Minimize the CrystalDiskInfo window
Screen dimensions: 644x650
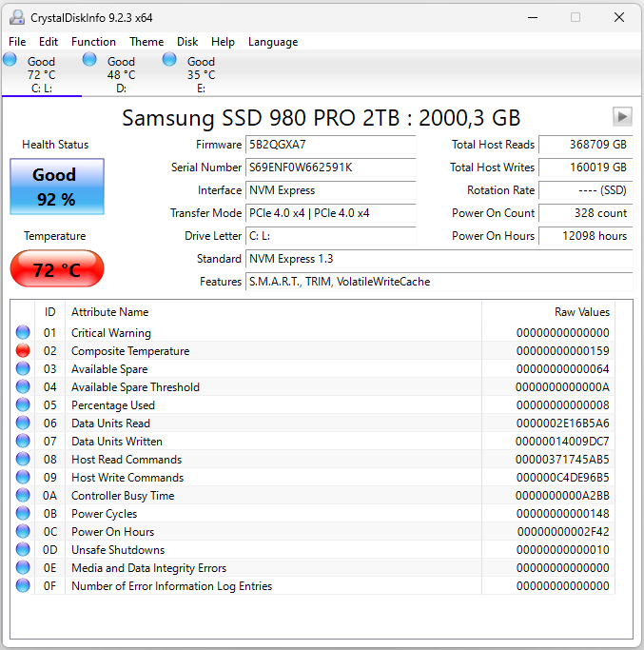coord(533,17)
